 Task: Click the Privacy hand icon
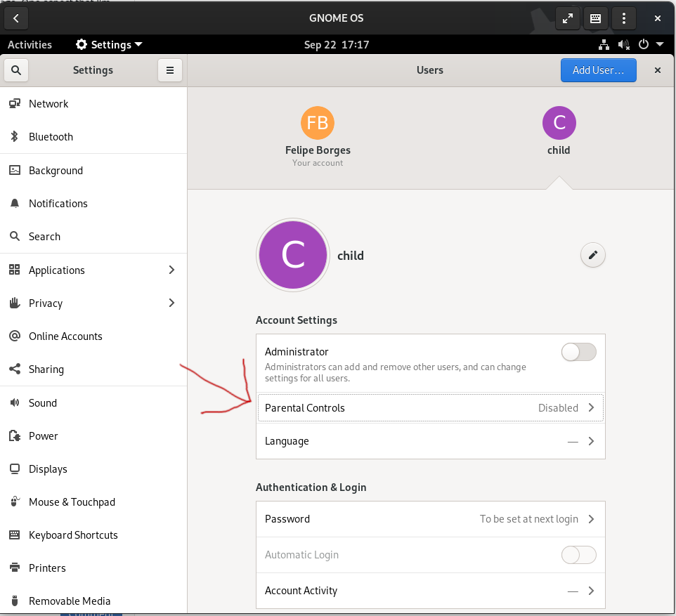15,303
